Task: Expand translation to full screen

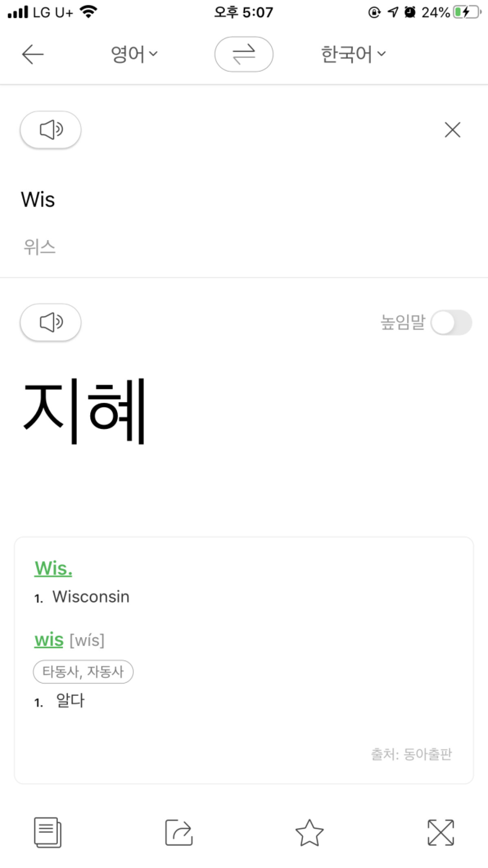Action: coord(440,833)
